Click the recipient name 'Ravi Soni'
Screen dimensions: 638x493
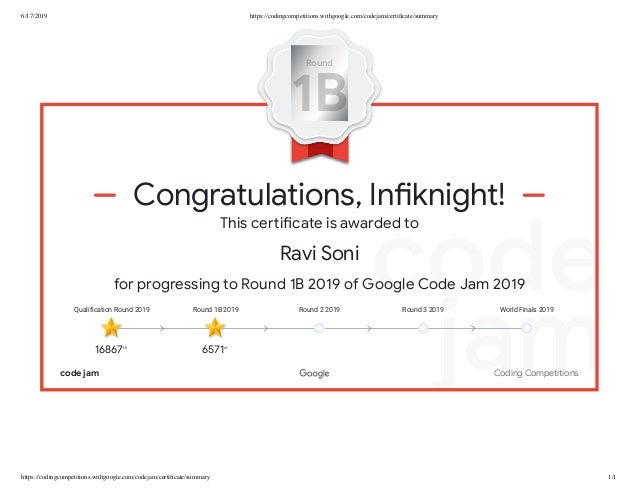click(319, 253)
